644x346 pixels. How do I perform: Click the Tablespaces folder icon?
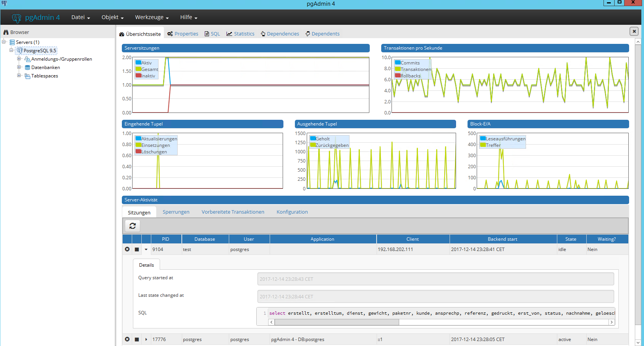[x=28, y=76]
